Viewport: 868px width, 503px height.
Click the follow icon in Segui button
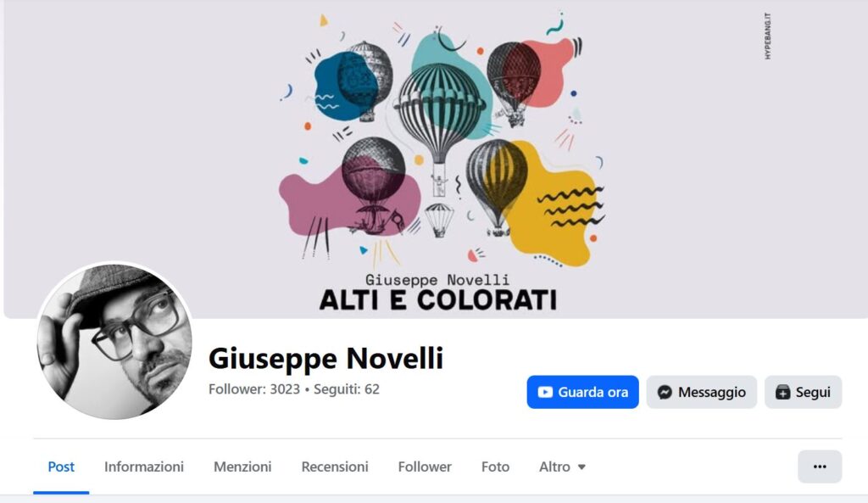(782, 392)
